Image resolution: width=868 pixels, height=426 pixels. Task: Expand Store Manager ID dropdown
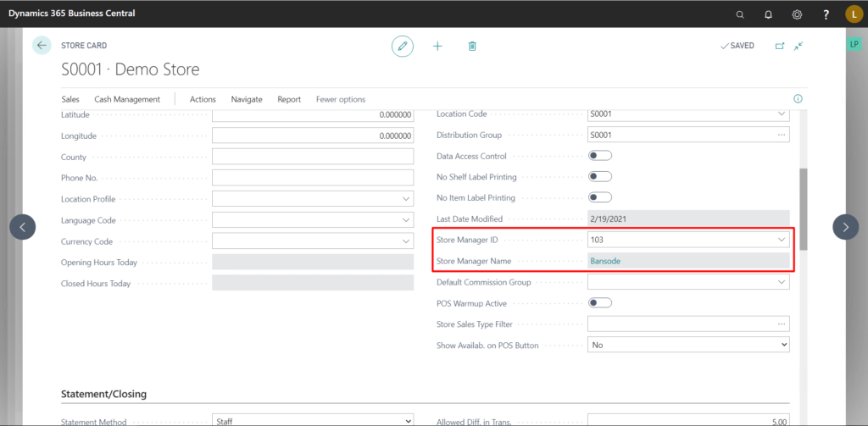click(x=781, y=240)
